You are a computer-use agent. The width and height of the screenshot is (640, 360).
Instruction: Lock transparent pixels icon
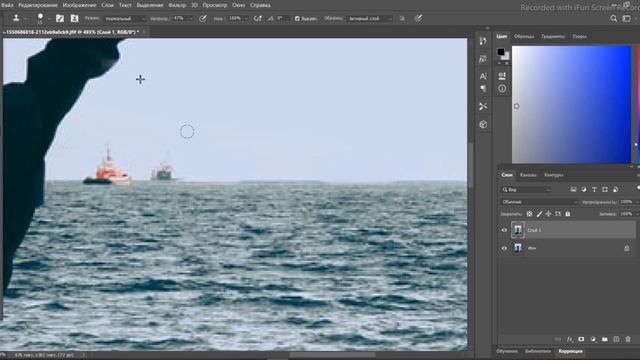coord(529,214)
